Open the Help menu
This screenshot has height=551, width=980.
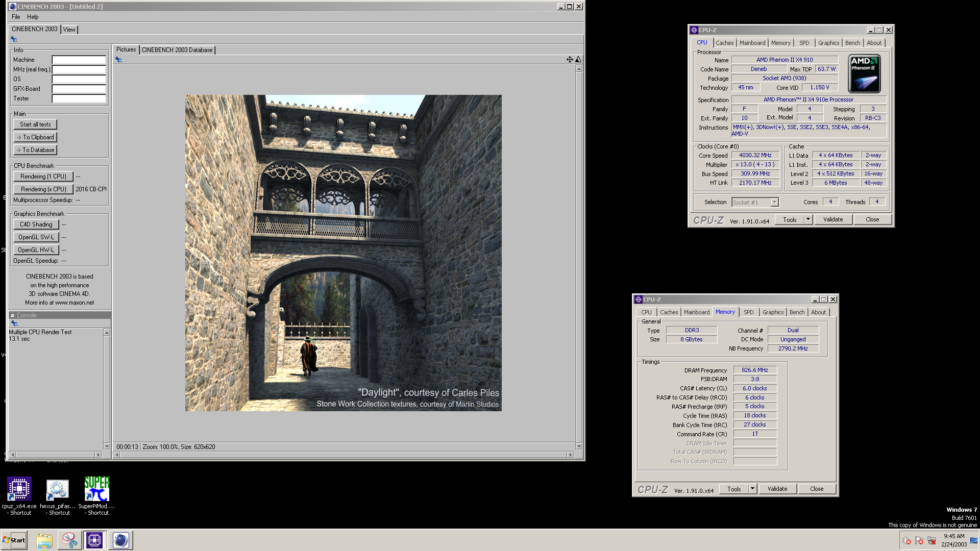(33, 17)
